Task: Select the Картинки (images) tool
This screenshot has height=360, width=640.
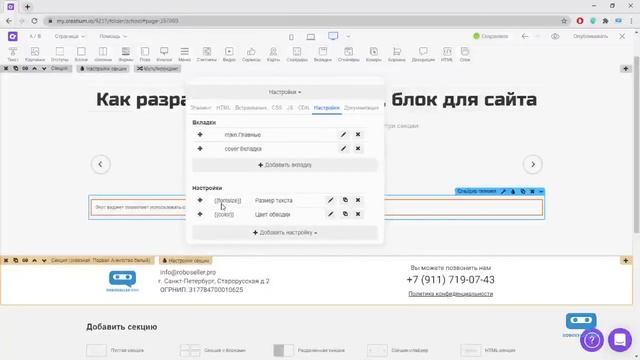Action: [x=35, y=54]
